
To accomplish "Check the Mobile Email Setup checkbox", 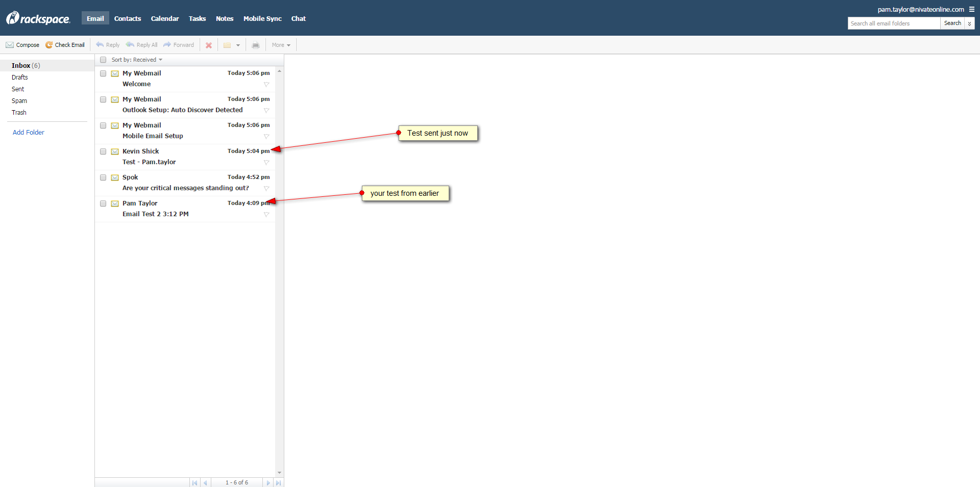I will (x=103, y=125).
